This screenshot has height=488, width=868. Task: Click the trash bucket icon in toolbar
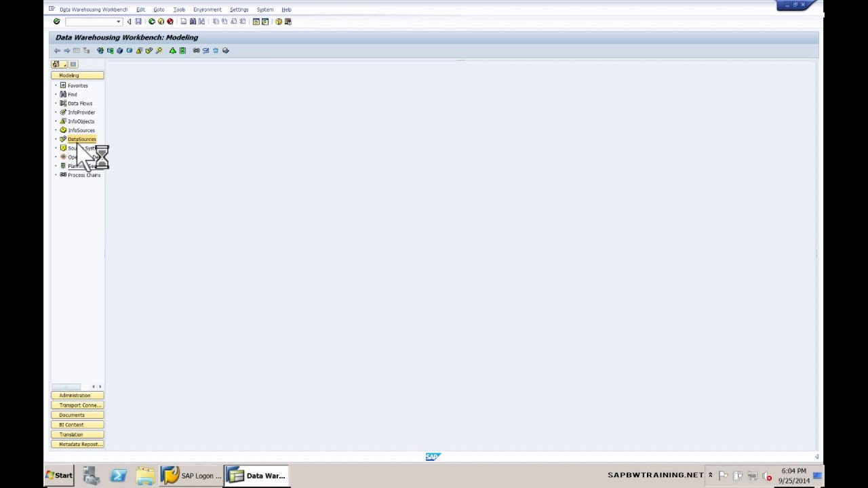[x=216, y=51]
